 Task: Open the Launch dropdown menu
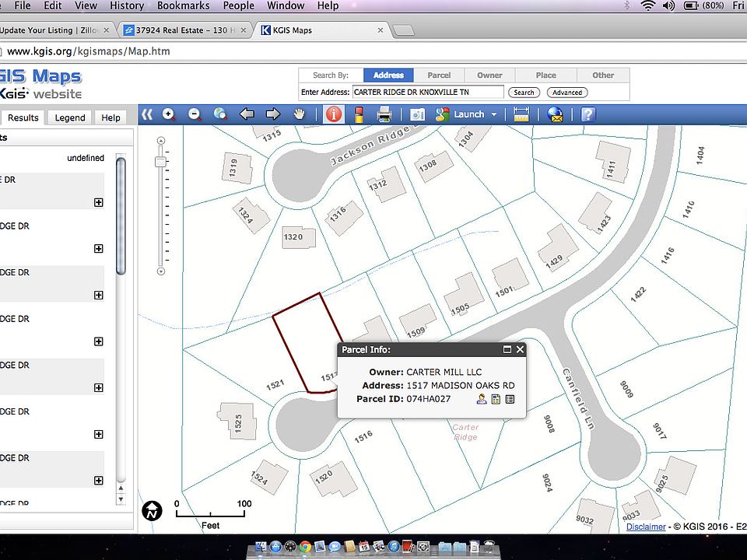tap(493, 115)
